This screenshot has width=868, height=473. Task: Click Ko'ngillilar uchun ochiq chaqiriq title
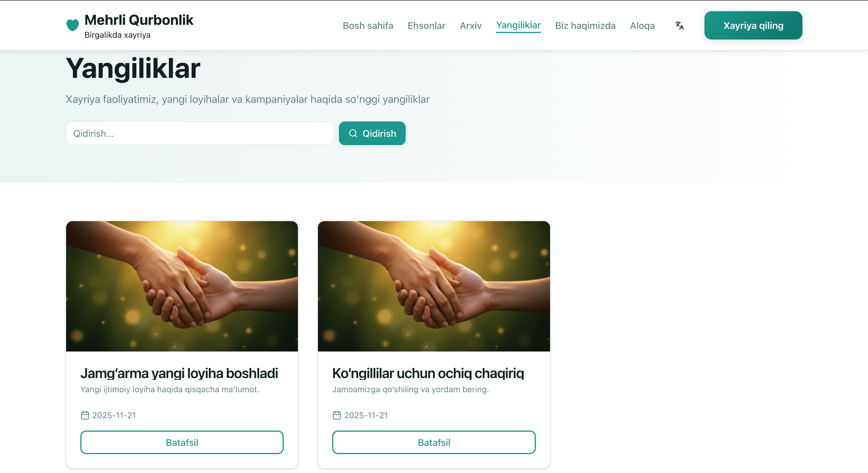point(428,373)
